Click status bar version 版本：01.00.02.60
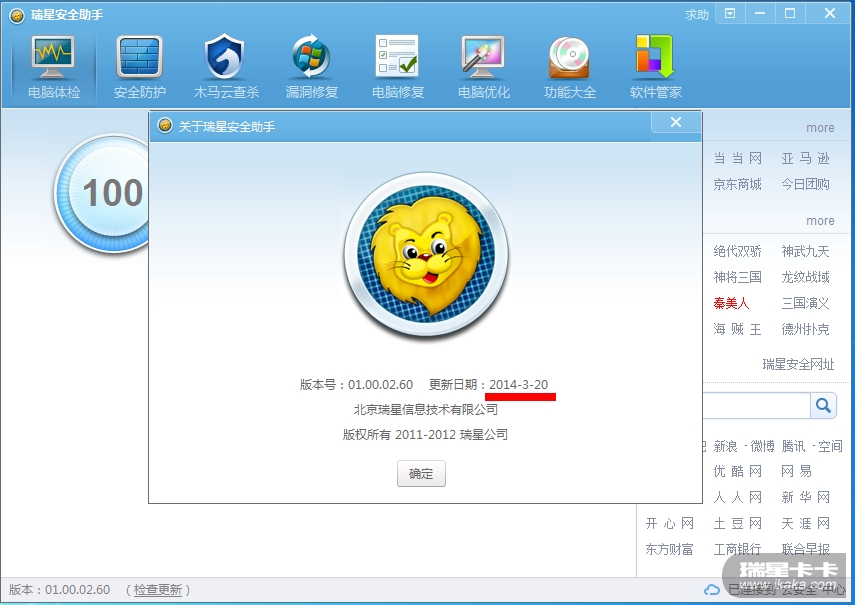 (x=59, y=589)
